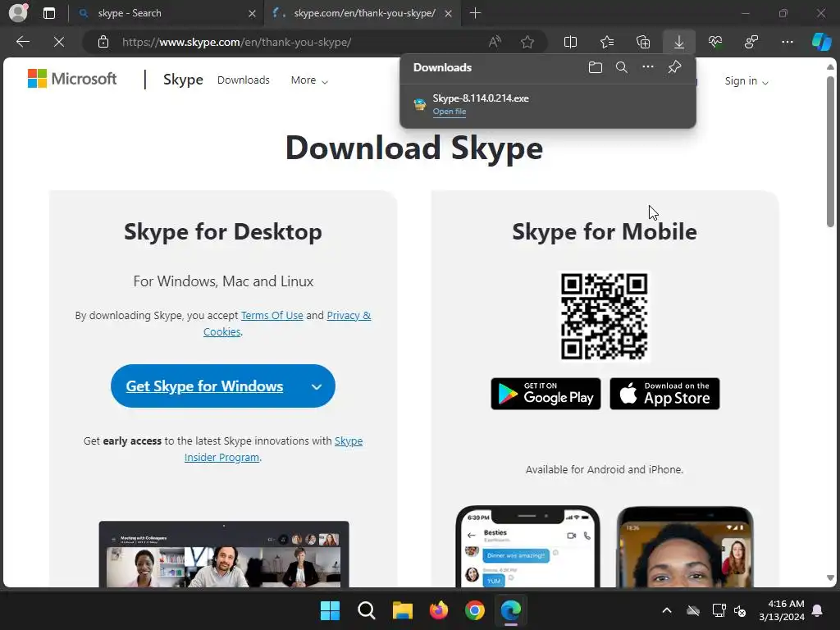Toggle split screen view

tap(571, 42)
